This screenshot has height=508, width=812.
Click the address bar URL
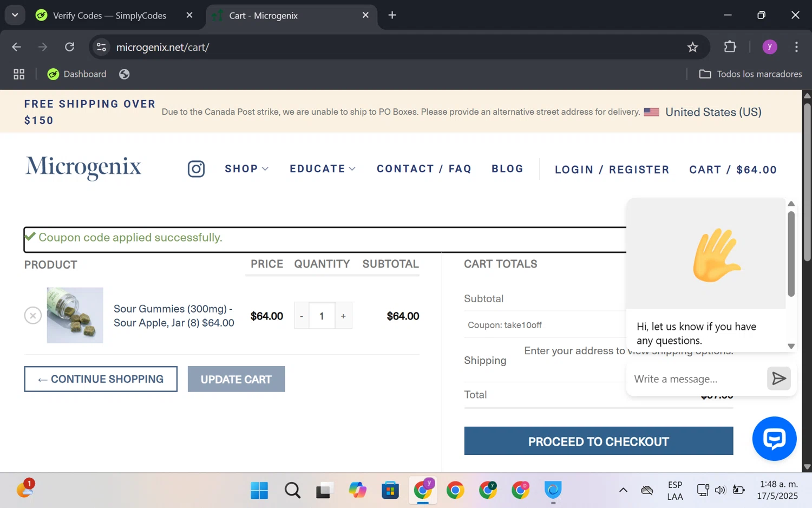pyautogui.click(x=162, y=47)
